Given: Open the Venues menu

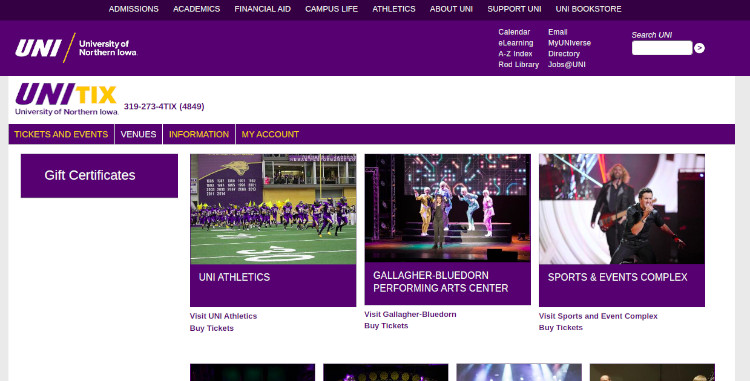Looking at the screenshot, I should point(138,134).
